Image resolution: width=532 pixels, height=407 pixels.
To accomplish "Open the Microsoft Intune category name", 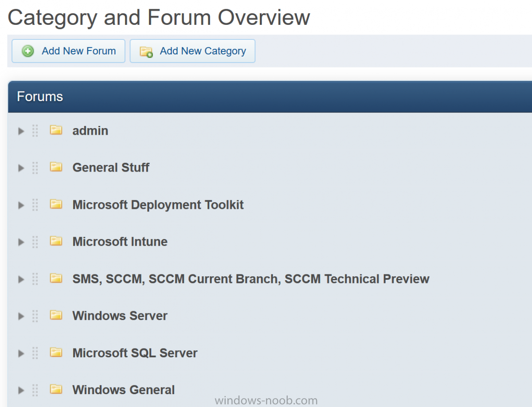I will [x=120, y=242].
